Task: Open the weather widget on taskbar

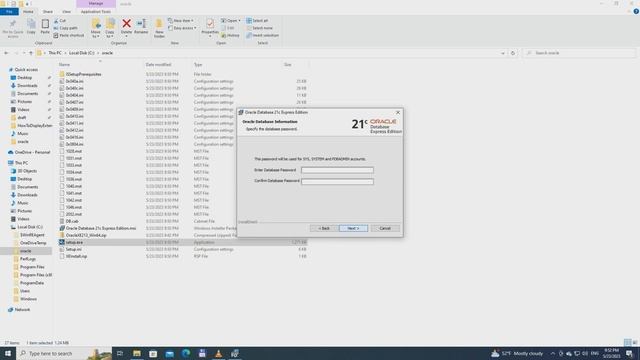Action: tap(517, 353)
